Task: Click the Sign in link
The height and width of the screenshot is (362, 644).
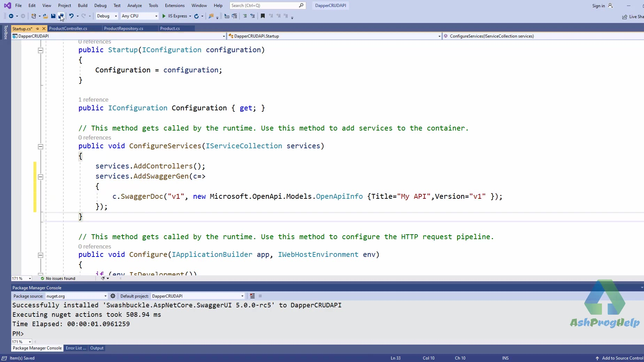Action: point(598,6)
